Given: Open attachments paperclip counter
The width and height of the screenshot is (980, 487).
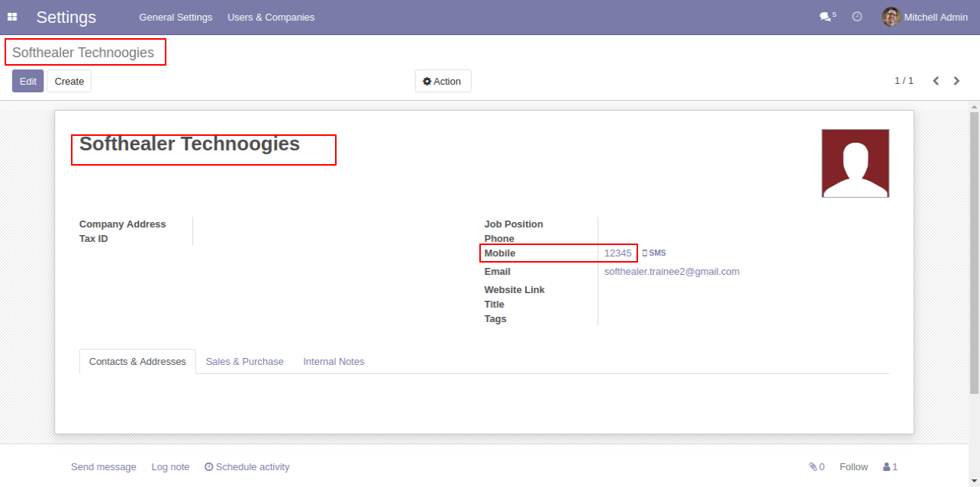Looking at the screenshot, I should point(817,467).
